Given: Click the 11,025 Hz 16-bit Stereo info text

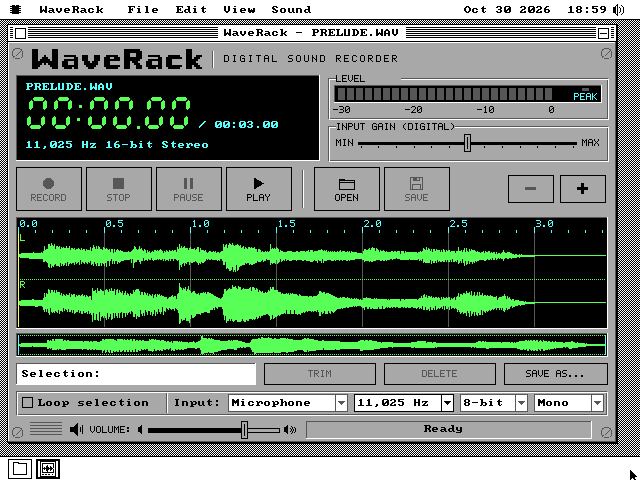Looking at the screenshot, I should 117,144.
